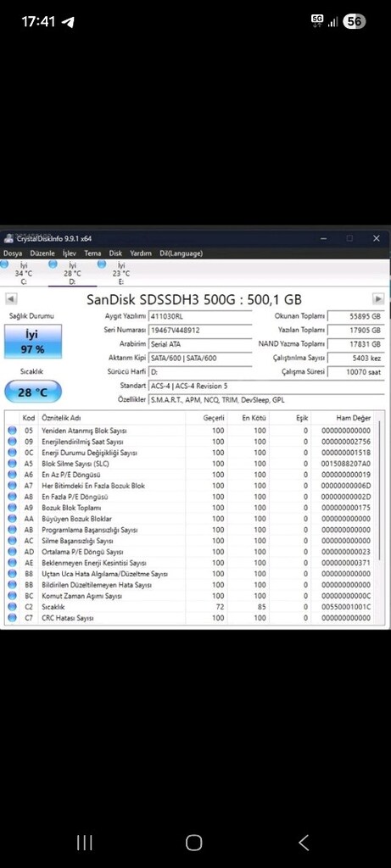Click the Çalışma Süresi value 10070 saat
The height and width of the screenshot is (868, 391).
tap(355, 372)
